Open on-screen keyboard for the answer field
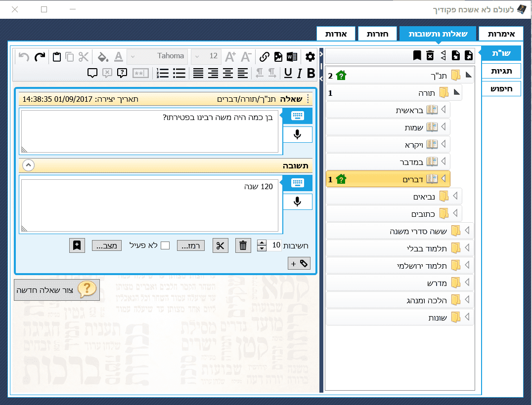 [298, 183]
